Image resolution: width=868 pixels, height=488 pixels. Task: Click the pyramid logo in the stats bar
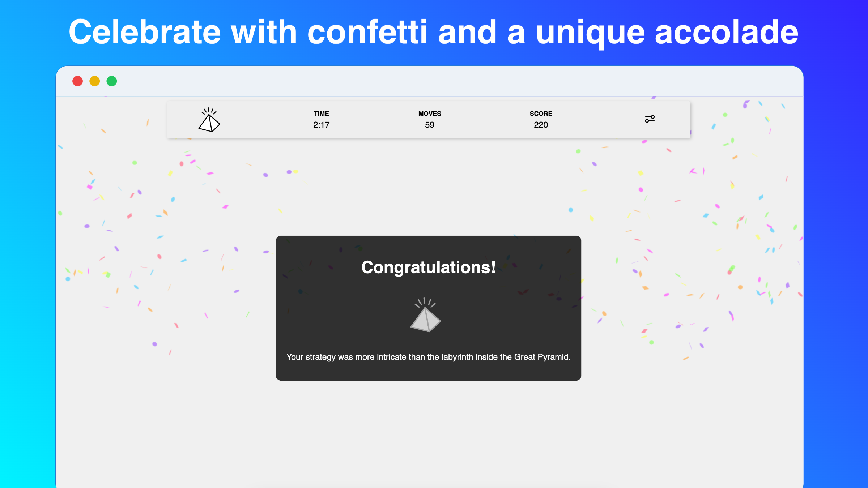click(x=209, y=120)
